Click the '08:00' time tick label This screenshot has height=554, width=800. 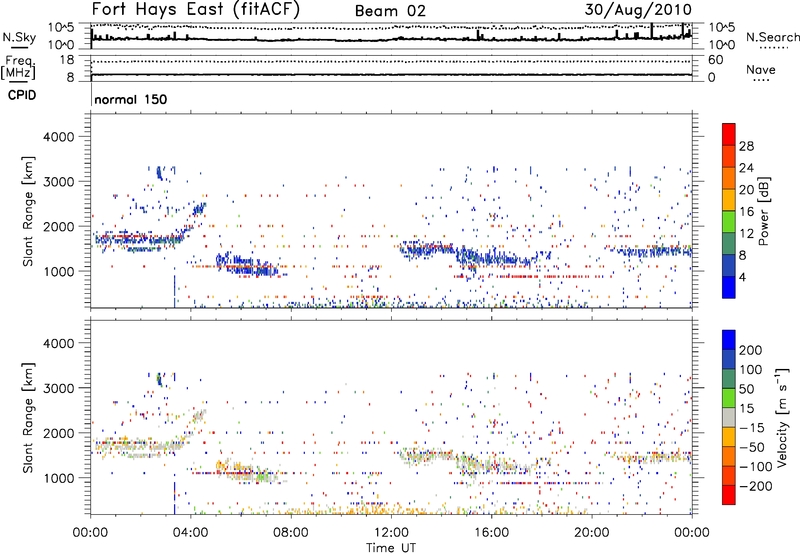click(x=291, y=533)
